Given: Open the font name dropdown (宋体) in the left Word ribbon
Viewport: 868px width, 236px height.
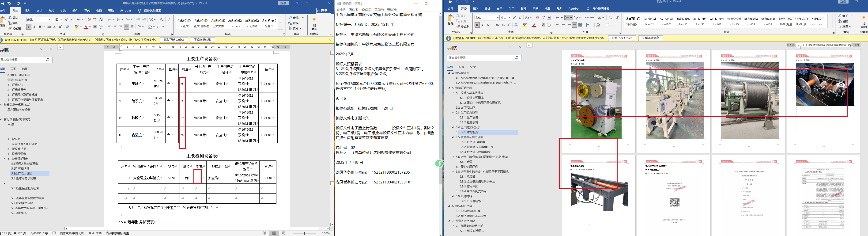Looking at the screenshot, I should coord(50,19).
